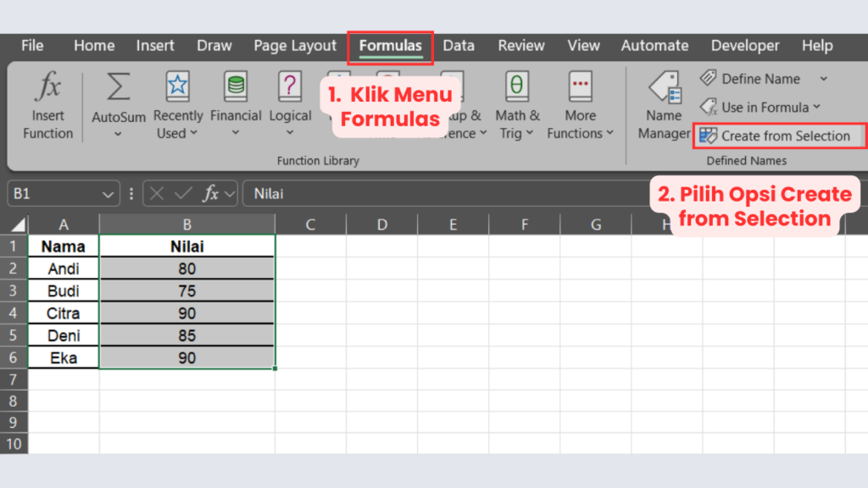The width and height of the screenshot is (868, 488).
Task: Expand the Name Box dropdown
Action: point(107,193)
